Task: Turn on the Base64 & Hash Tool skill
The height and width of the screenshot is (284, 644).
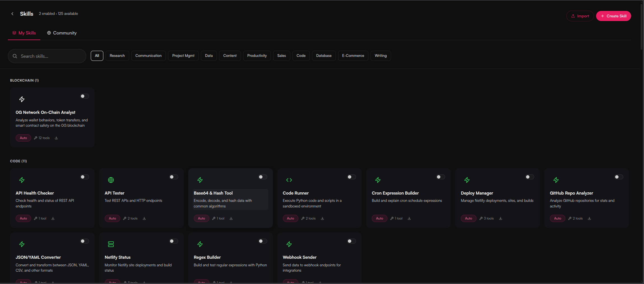Action: [x=263, y=177]
